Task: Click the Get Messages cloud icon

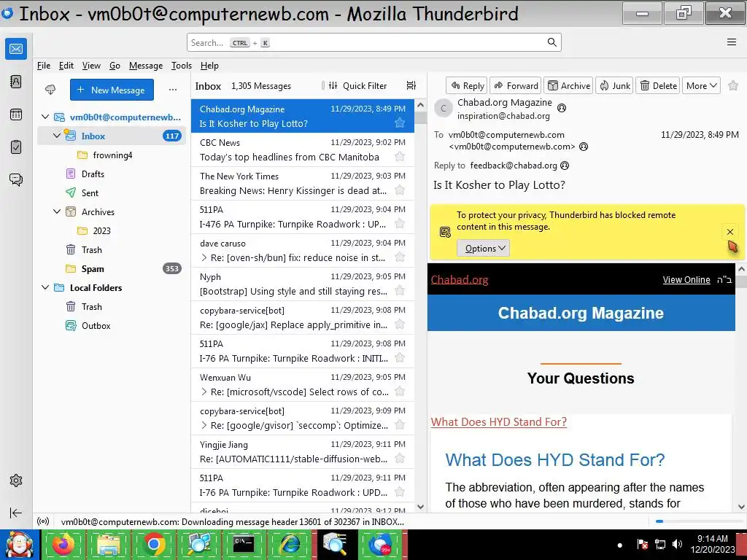Action: pyautogui.click(x=50, y=90)
